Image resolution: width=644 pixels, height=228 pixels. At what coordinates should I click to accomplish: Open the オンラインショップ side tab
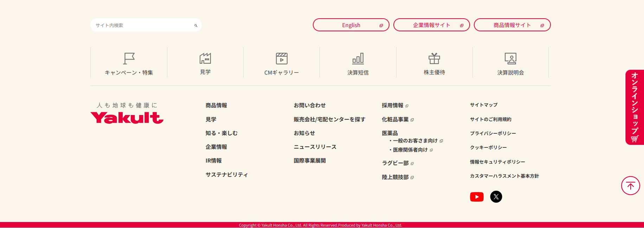click(635, 107)
